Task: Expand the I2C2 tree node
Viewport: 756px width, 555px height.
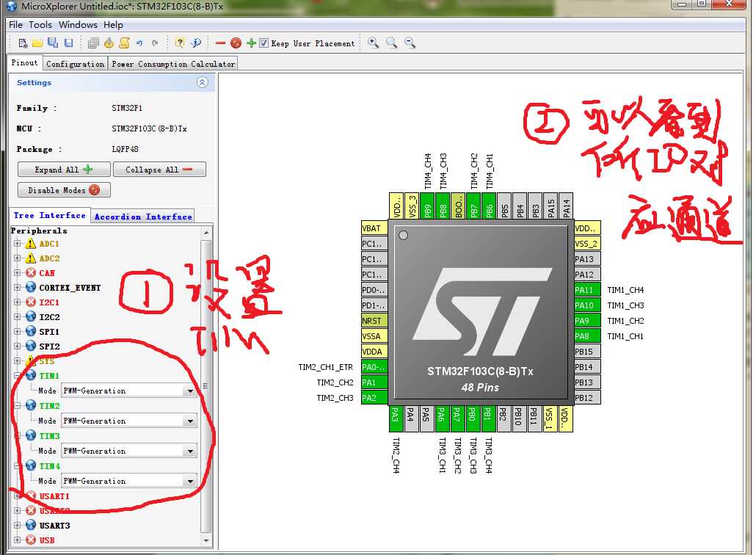Action: tap(18, 317)
